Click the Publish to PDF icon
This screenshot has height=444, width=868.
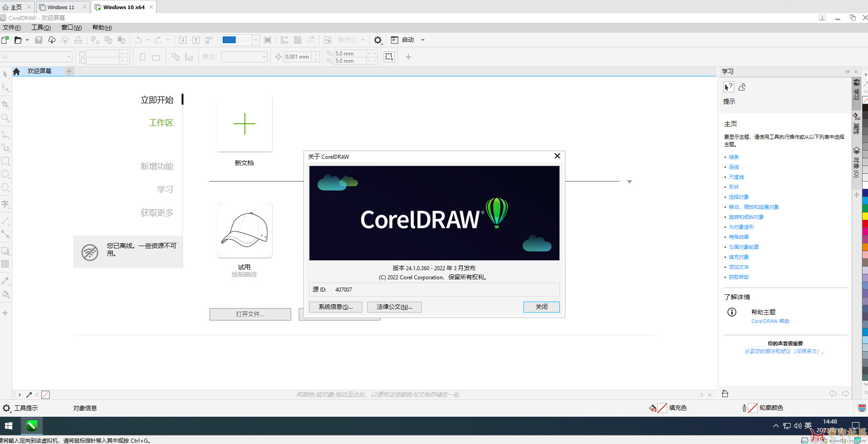pyautogui.click(x=209, y=40)
